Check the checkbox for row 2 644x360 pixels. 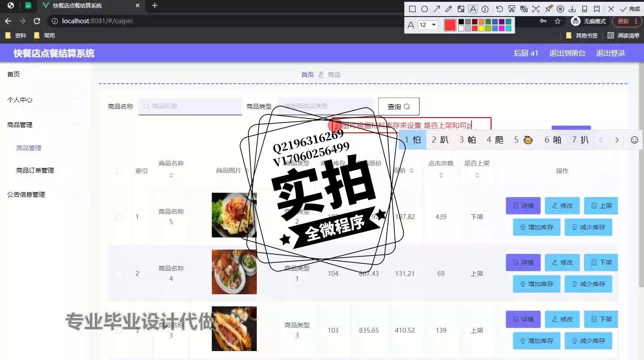(119, 274)
